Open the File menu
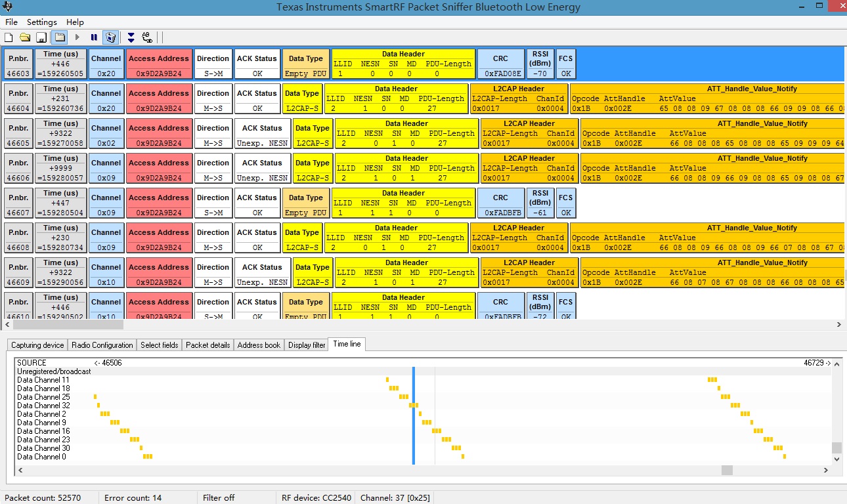Image resolution: width=847 pixels, height=504 pixels. coord(11,22)
